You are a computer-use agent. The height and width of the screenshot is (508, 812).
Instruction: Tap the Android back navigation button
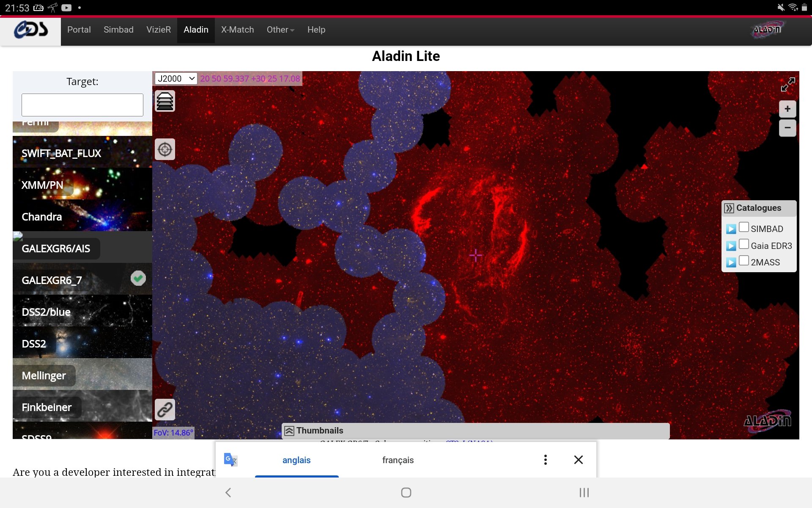[x=228, y=492]
